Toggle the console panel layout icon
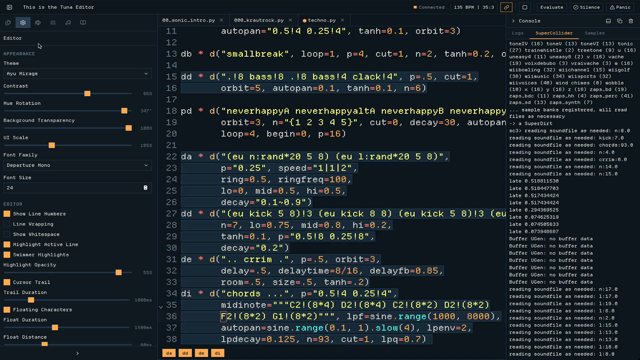The width and height of the screenshot is (640, 360). (608, 21)
